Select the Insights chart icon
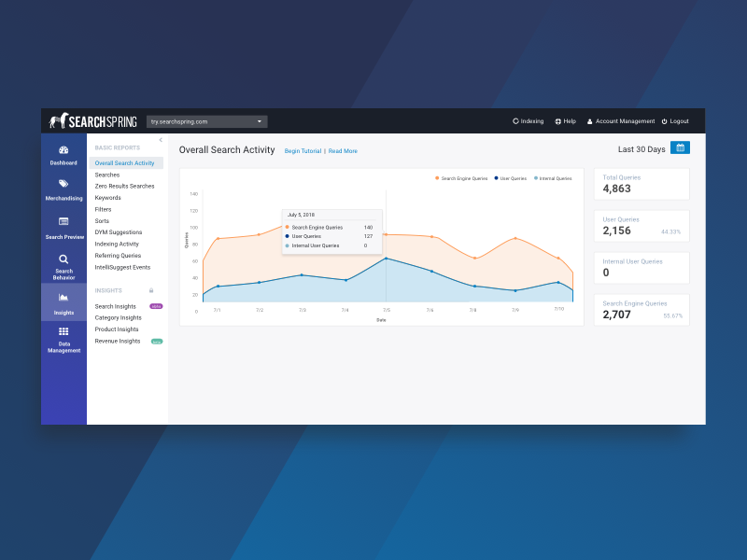 pyautogui.click(x=63, y=297)
